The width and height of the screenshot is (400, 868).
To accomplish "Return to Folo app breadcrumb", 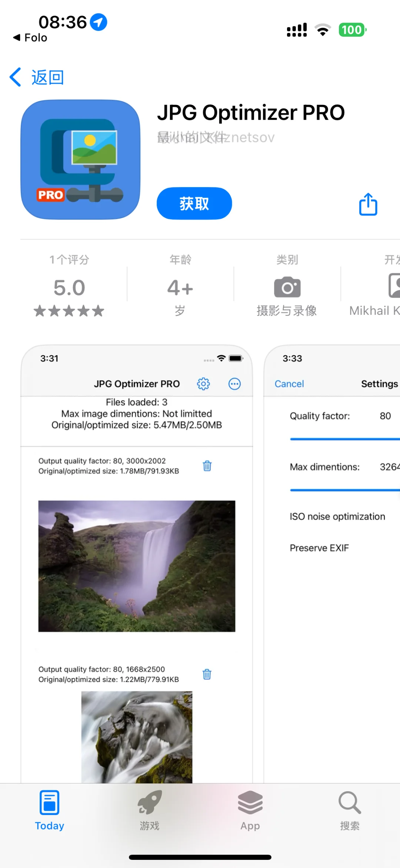I will [30, 37].
